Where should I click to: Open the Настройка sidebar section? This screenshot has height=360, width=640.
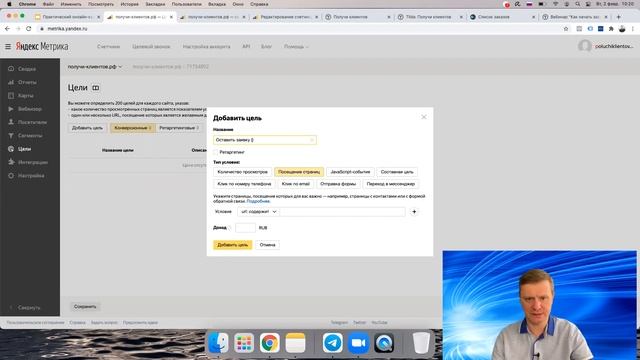coord(31,176)
